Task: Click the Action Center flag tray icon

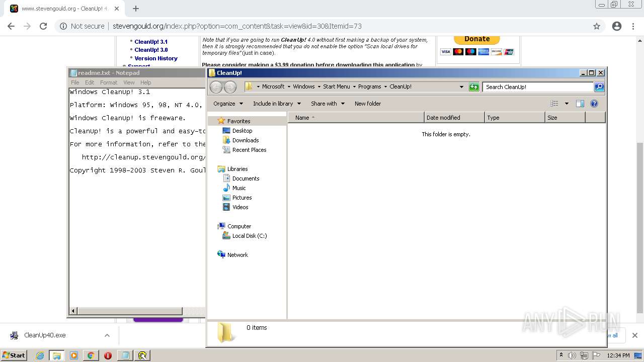Action: 596,355
